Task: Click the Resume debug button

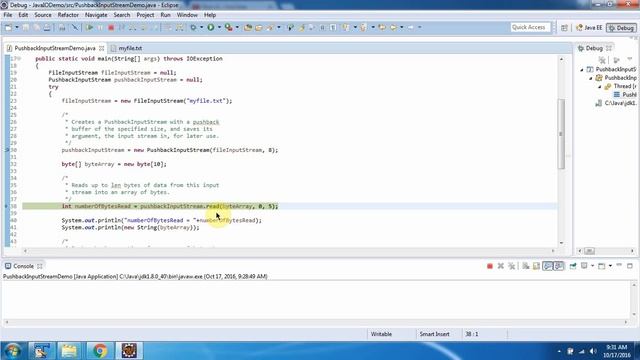Action: tap(89, 27)
